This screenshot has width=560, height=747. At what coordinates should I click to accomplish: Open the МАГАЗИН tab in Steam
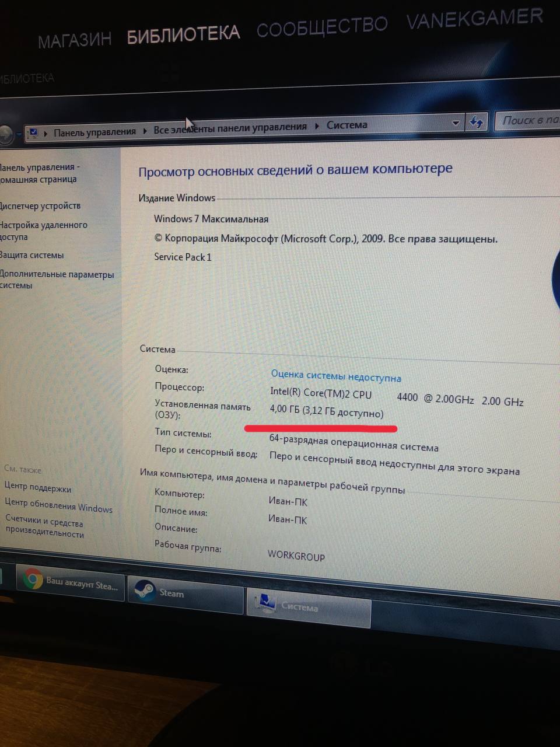74,41
